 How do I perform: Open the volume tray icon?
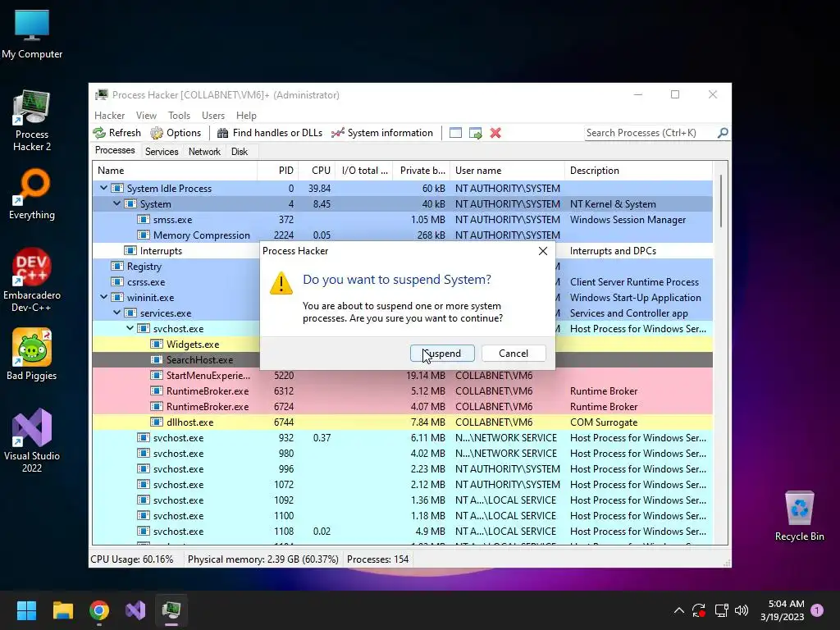742,610
